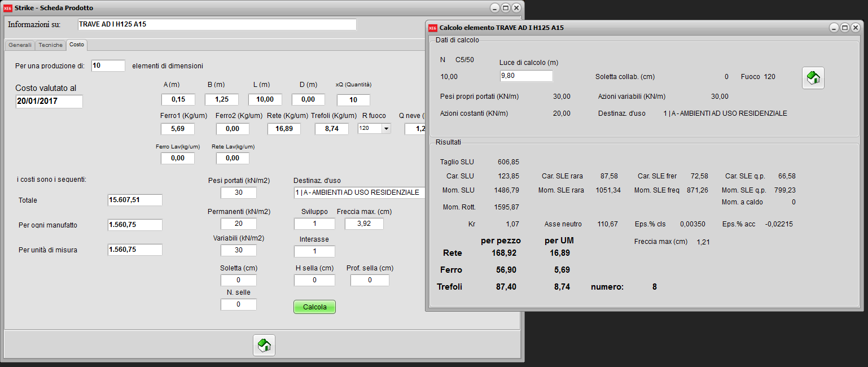Click the Variabili (kN/m2) input field
The width and height of the screenshot is (868, 367).
tap(238, 250)
